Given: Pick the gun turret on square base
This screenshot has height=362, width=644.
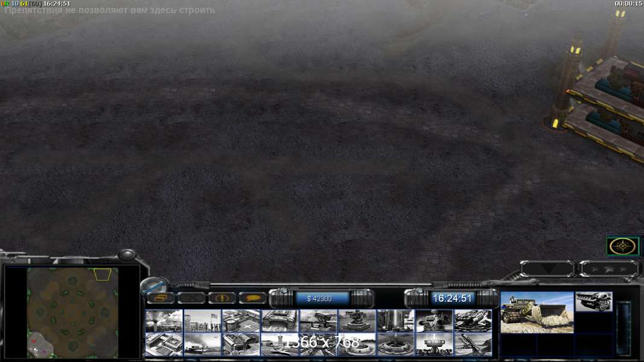Looking at the screenshot, I should pyautogui.click(x=357, y=320).
